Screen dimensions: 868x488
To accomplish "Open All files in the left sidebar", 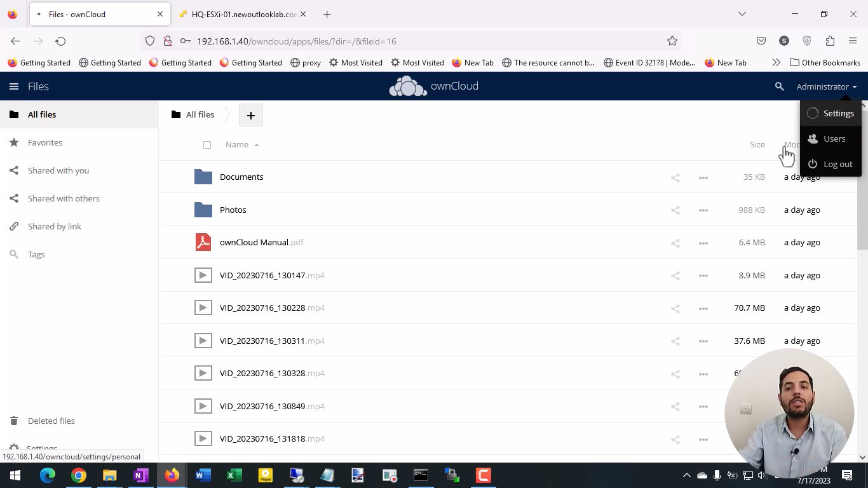I will [x=79, y=114].
